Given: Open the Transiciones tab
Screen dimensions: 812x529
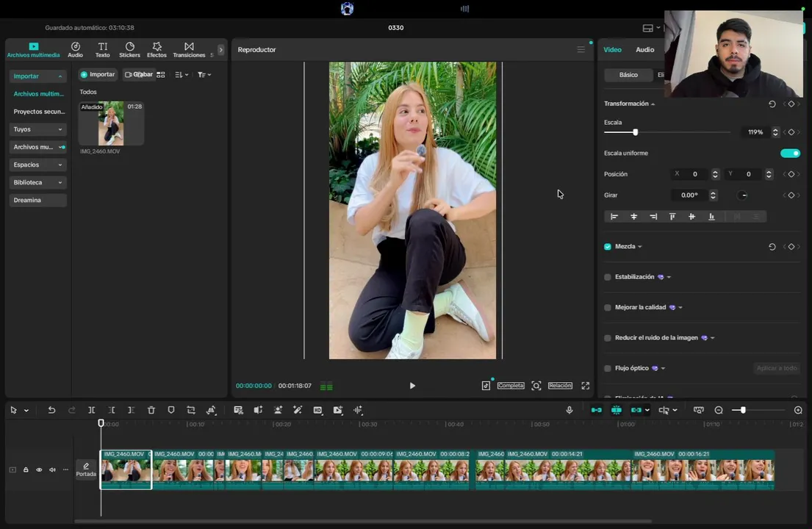Looking at the screenshot, I should coord(189,50).
